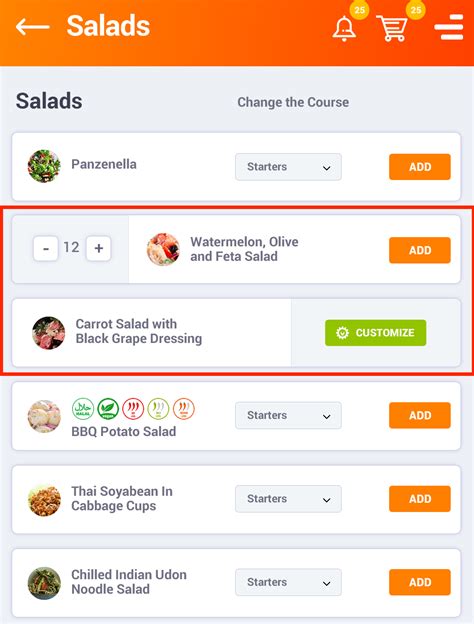Customize the Carrot Salad with Black Grape Dressing
This screenshot has height=624, width=474.
pyautogui.click(x=375, y=333)
